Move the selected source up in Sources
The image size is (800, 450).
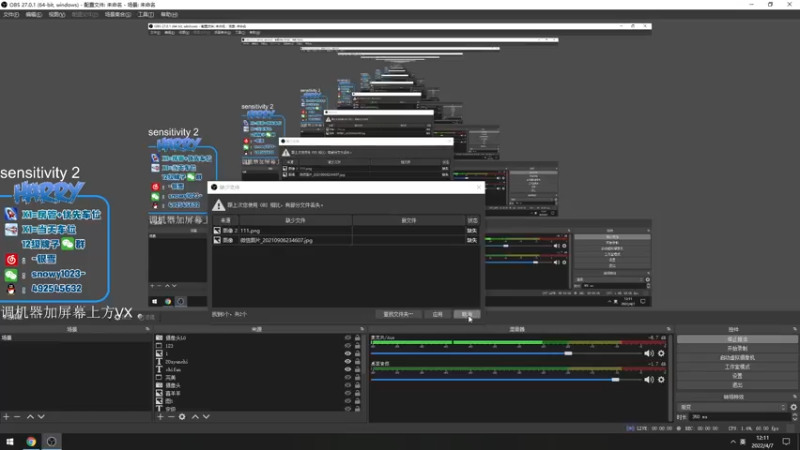[x=195, y=417]
